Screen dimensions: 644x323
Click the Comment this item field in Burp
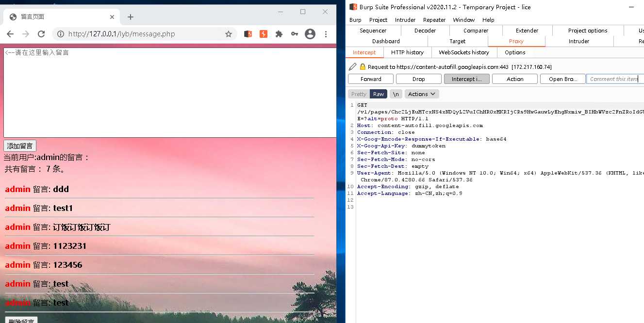pos(615,79)
